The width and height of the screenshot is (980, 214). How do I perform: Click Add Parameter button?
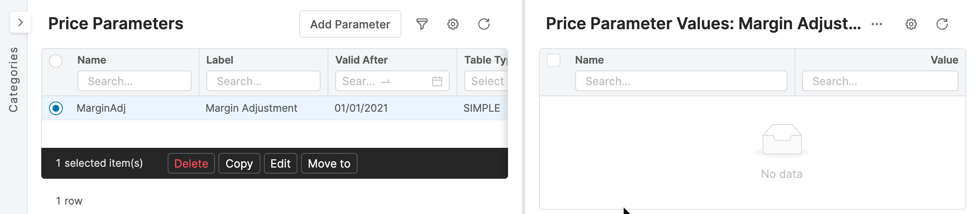click(350, 24)
